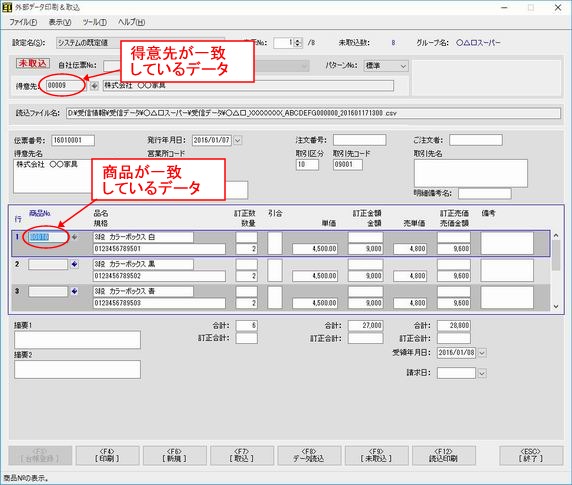Click the 明細備考名 field
Image resolution: width=572 pixels, height=485 pixels.
click(x=484, y=194)
